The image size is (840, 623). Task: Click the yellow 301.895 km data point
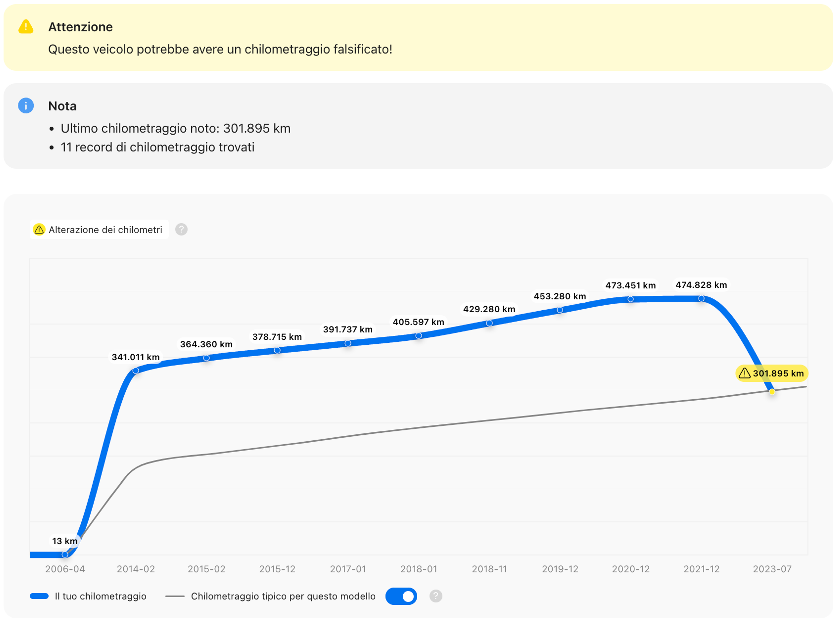pyautogui.click(x=772, y=392)
